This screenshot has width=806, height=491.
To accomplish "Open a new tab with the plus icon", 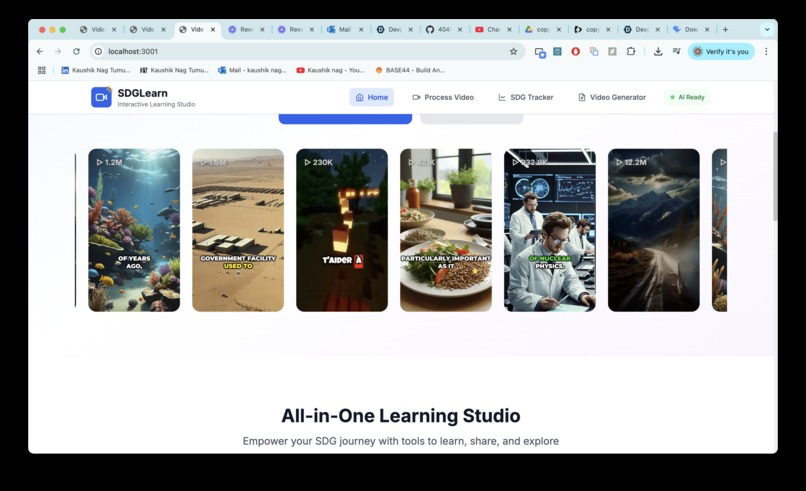I will point(725,29).
